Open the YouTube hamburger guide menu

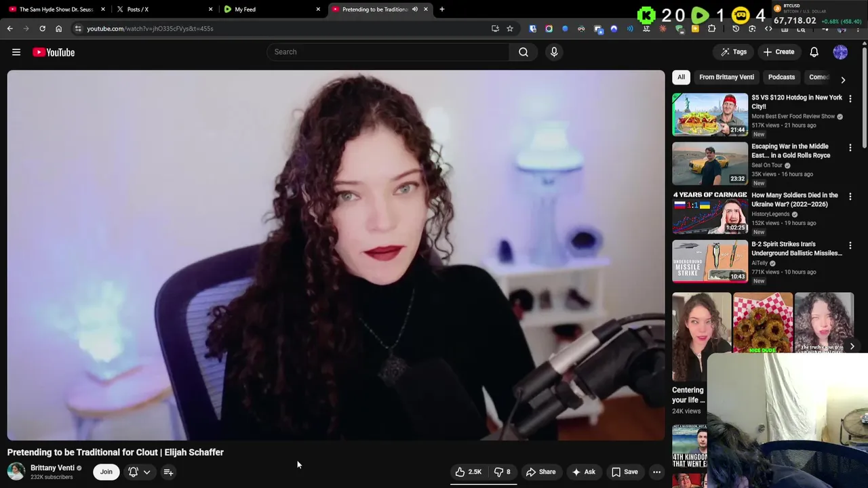16,52
